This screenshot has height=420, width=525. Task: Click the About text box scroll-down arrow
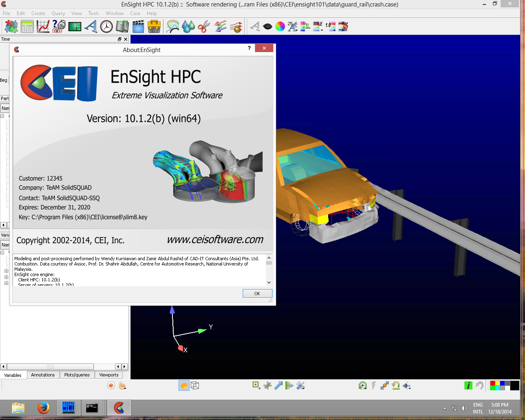click(269, 283)
